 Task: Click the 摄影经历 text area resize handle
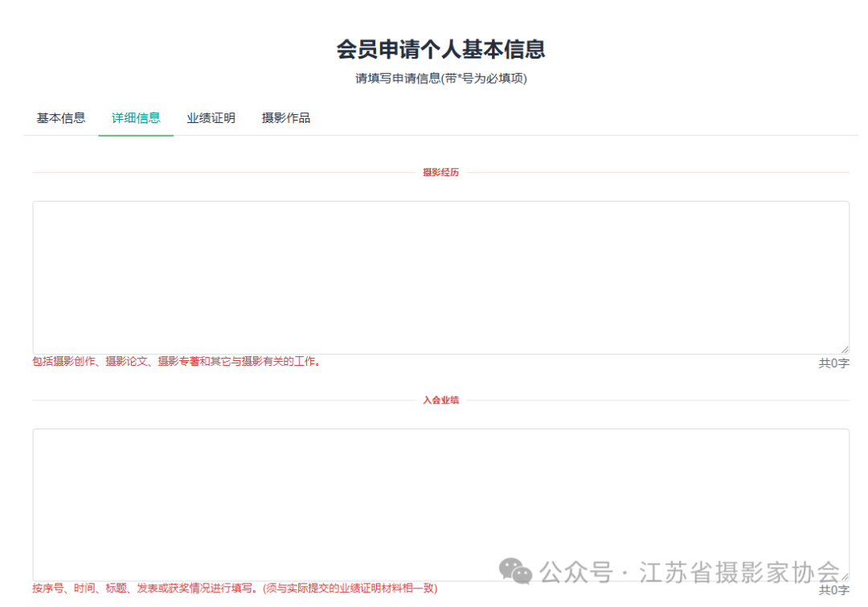coord(845,350)
